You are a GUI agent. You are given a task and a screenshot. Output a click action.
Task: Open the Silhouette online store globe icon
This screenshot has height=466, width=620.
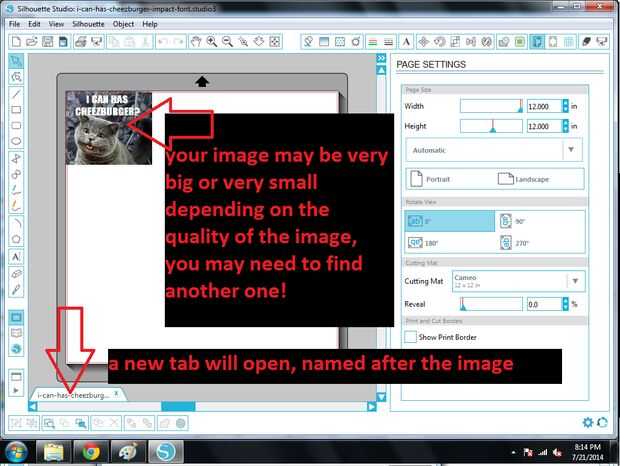(16, 349)
